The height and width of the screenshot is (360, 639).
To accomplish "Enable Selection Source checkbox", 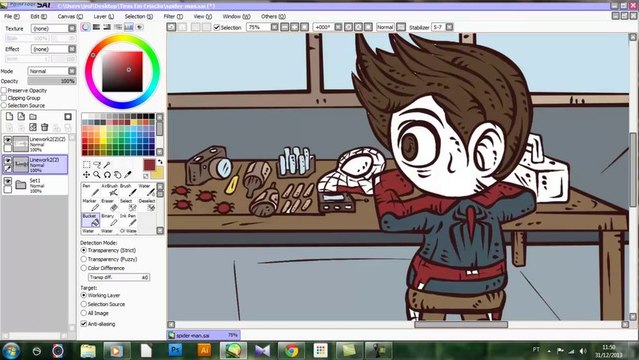I will click(x=4, y=105).
